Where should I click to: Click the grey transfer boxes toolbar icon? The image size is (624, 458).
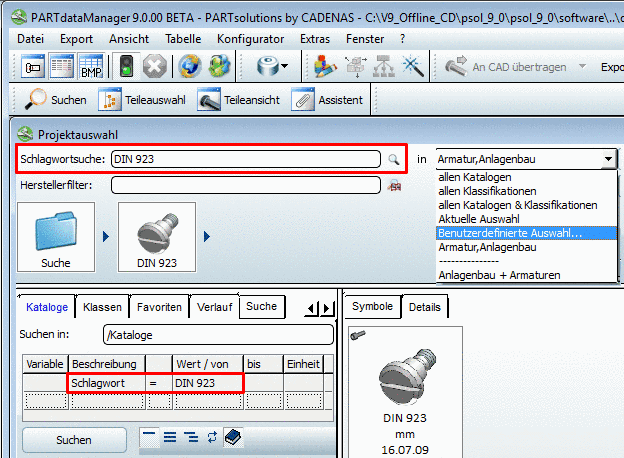356,66
